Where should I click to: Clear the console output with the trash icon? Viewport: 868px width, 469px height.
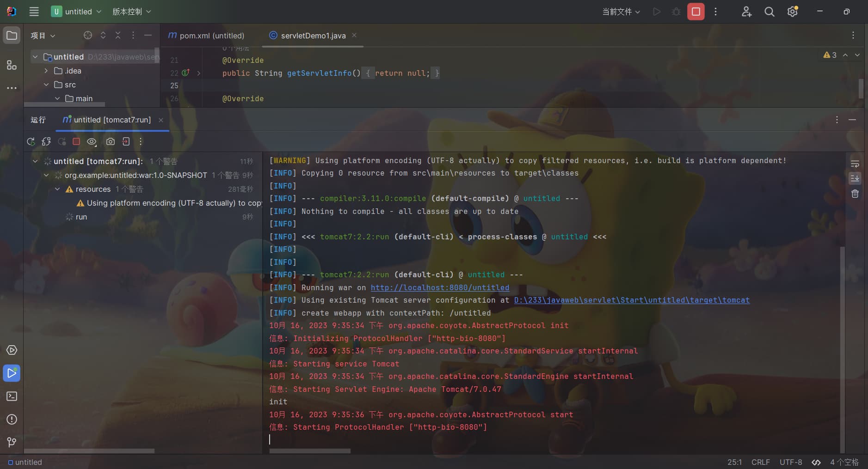[x=855, y=194]
